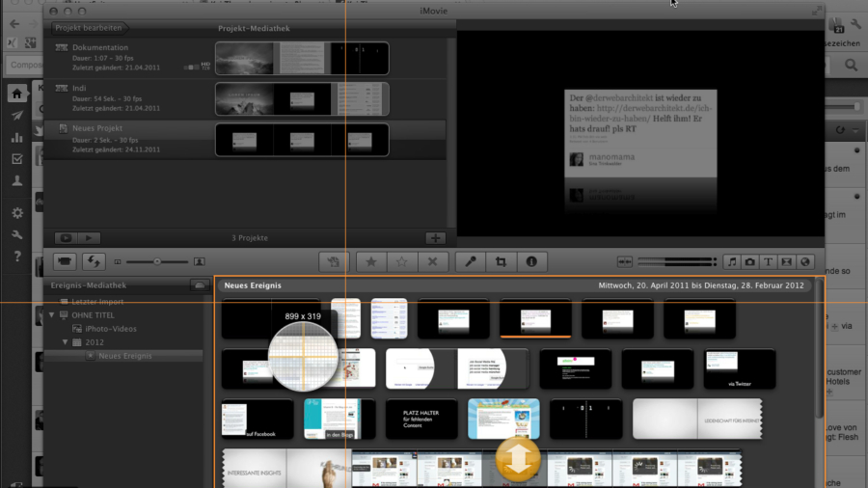Open the photo browser camera icon
Image resolution: width=868 pixels, height=488 pixels.
[750, 261]
